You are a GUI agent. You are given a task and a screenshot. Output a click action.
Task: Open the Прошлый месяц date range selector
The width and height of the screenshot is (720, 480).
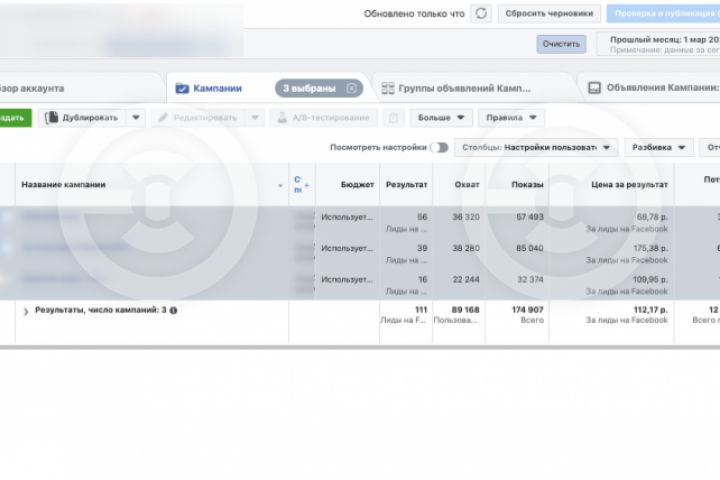point(659,44)
